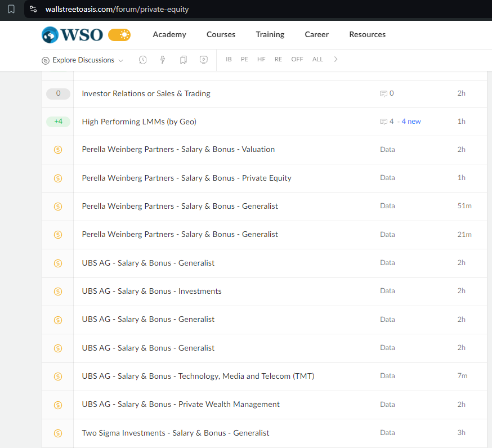Image resolution: width=492 pixels, height=448 pixels.
Task: Open High Performing LMMs (by Geo) thread
Action: (x=139, y=122)
